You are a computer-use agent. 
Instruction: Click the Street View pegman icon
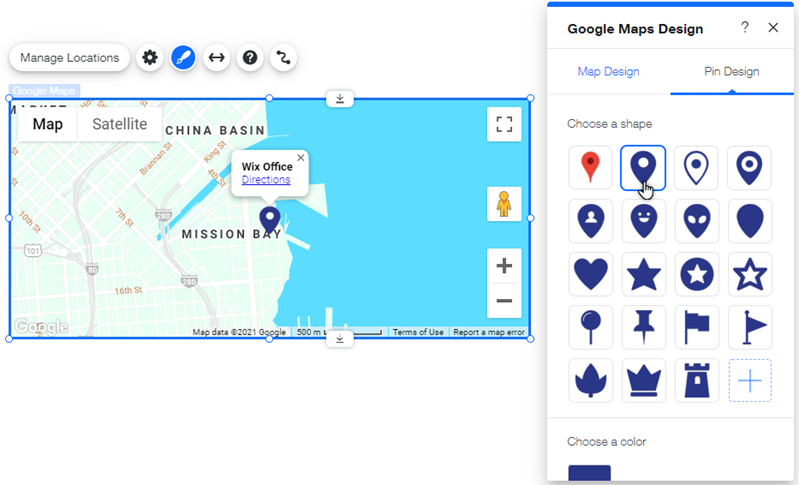[504, 204]
